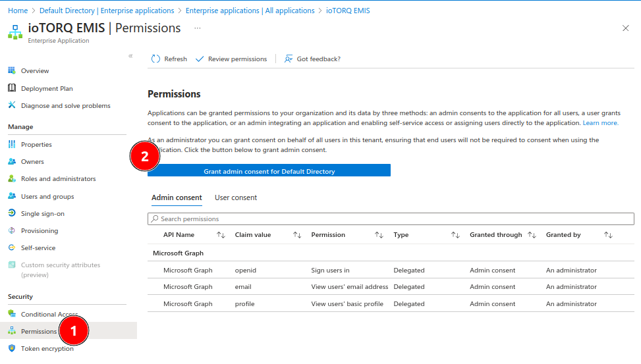
Task: Open Overview in the sidebar
Action: click(x=35, y=70)
